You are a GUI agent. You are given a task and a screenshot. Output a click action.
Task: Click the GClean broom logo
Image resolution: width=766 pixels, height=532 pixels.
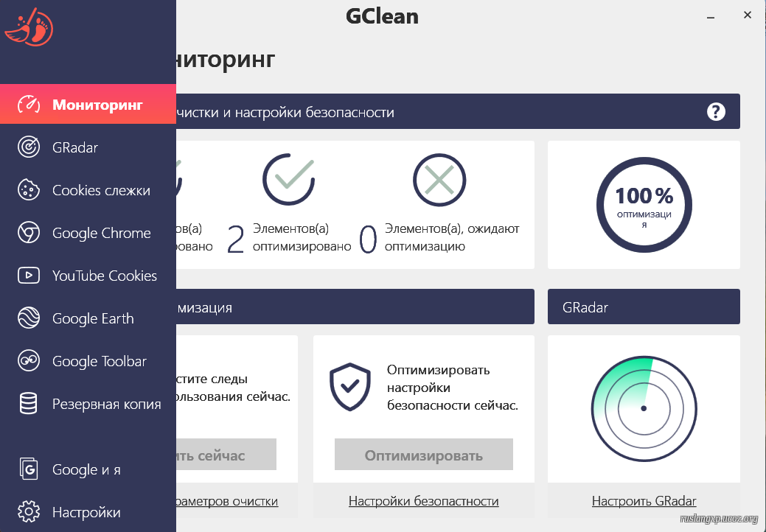pos(29,27)
